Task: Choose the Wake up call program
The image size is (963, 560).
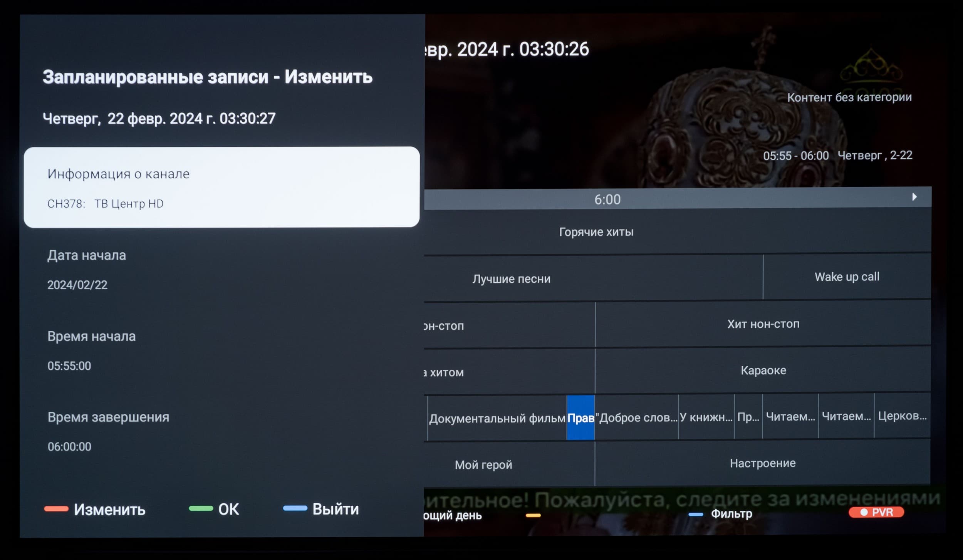Action: click(847, 277)
